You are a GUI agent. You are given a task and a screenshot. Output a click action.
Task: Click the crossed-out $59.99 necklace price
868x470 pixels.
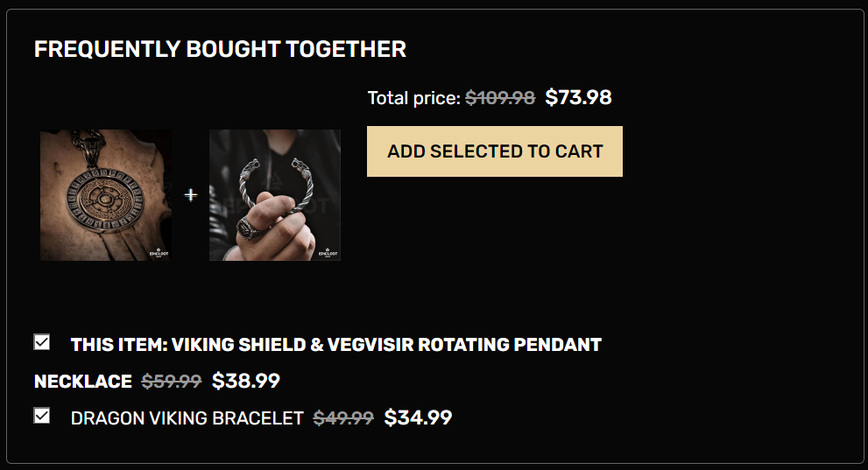click(172, 382)
